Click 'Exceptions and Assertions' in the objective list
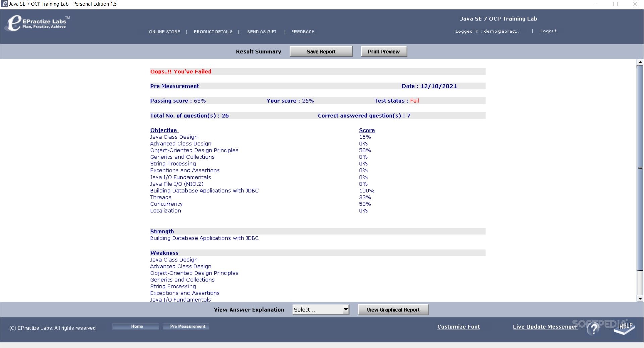The height and width of the screenshot is (348, 644). click(x=185, y=170)
